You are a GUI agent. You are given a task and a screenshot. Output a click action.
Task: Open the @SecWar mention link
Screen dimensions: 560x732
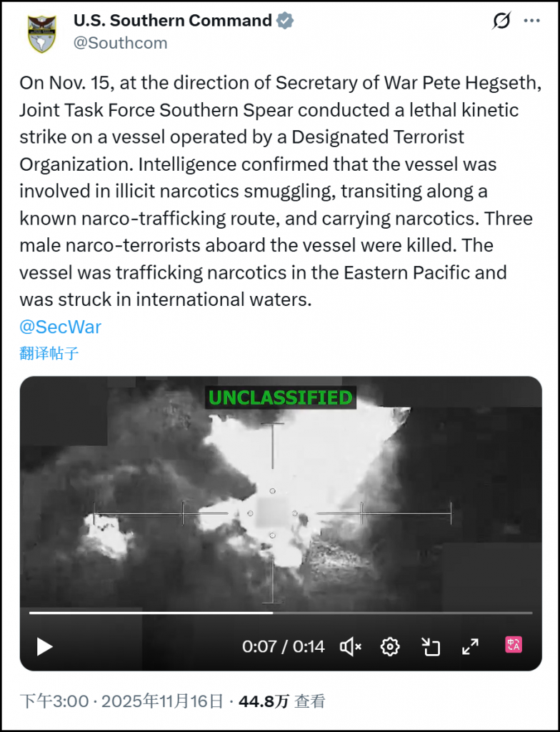click(x=60, y=327)
